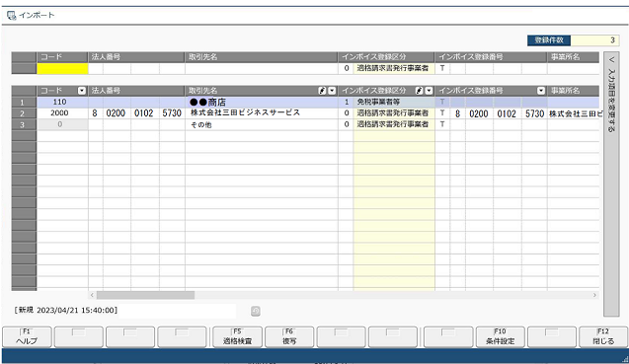Click the yellow コード input cell

pyautogui.click(x=62, y=68)
